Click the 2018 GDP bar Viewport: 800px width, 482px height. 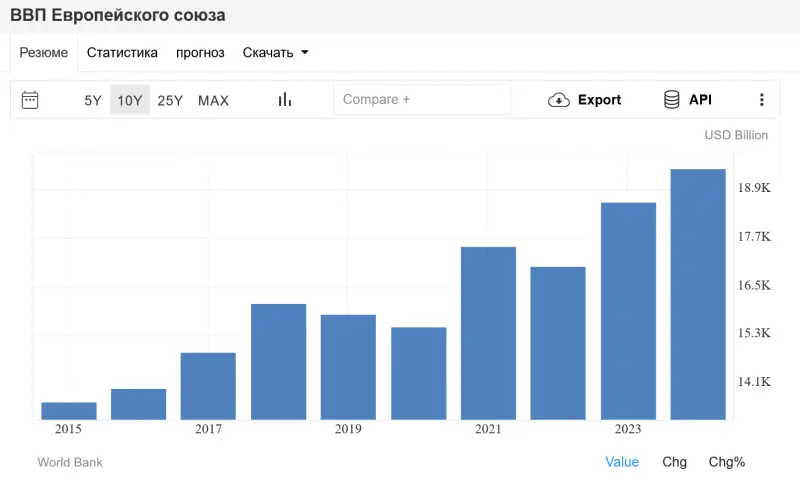coord(279,362)
